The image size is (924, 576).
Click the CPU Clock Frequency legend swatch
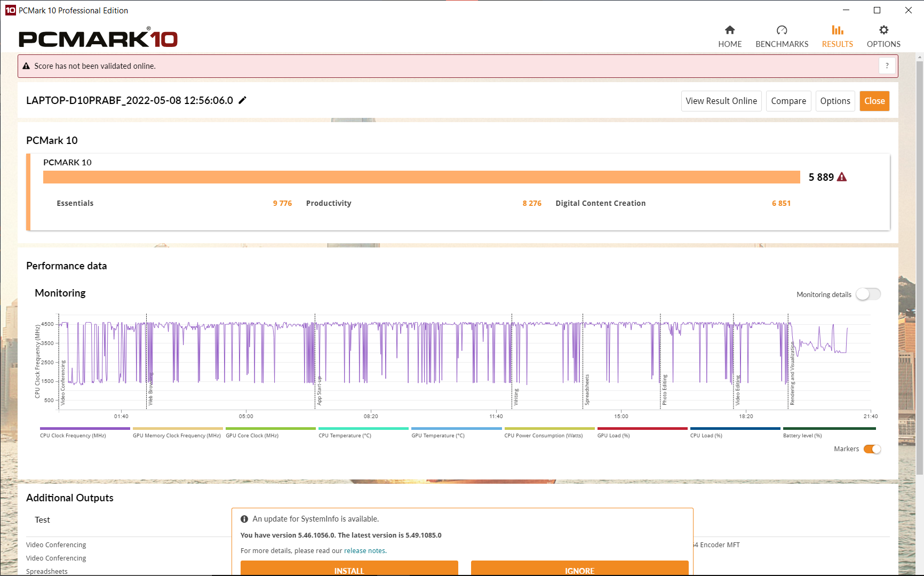point(85,428)
